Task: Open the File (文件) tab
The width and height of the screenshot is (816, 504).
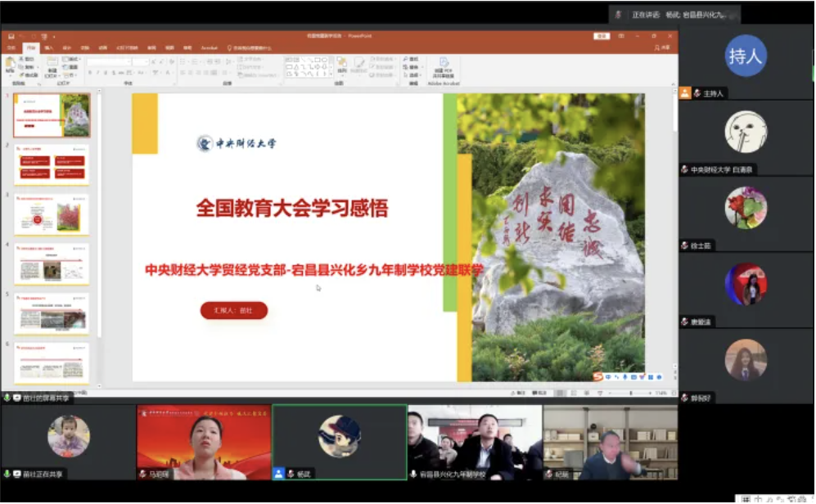Action: [x=11, y=47]
